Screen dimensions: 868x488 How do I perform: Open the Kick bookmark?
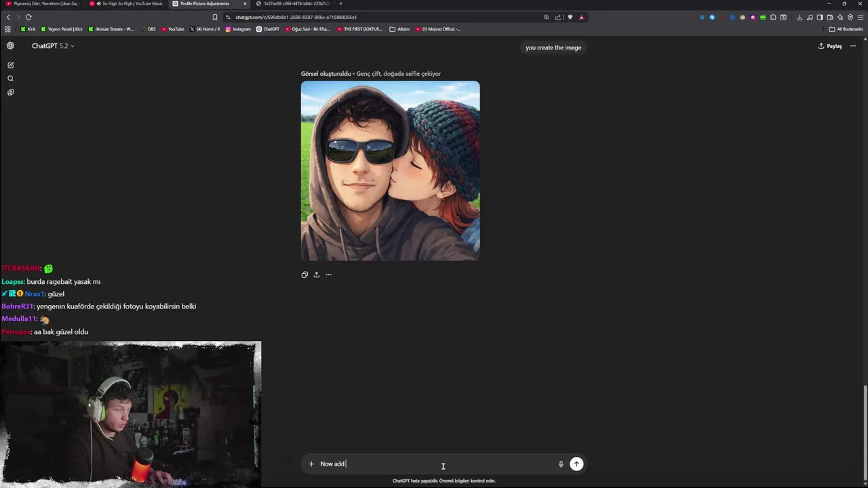pyautogui.click(x=28, y=29)
